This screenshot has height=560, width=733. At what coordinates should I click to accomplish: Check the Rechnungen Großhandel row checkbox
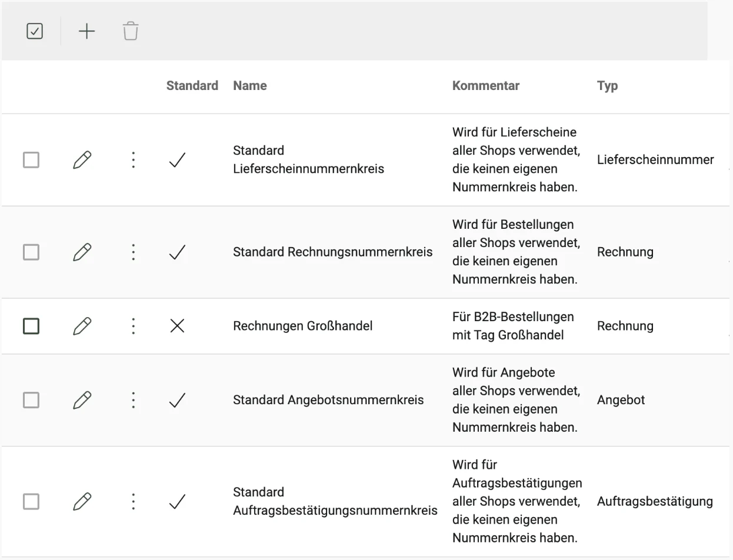(31, 326)
